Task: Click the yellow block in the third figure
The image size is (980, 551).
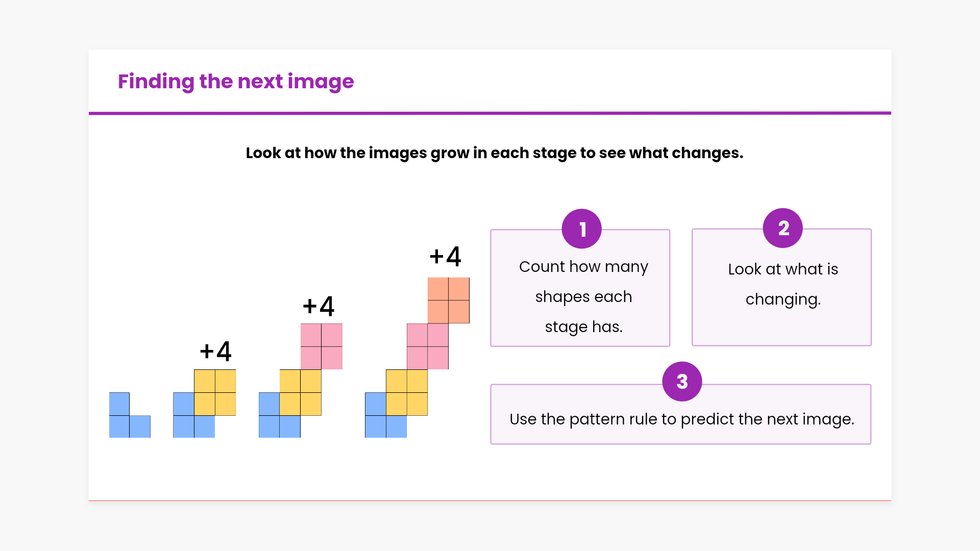Action: [300, 392]
